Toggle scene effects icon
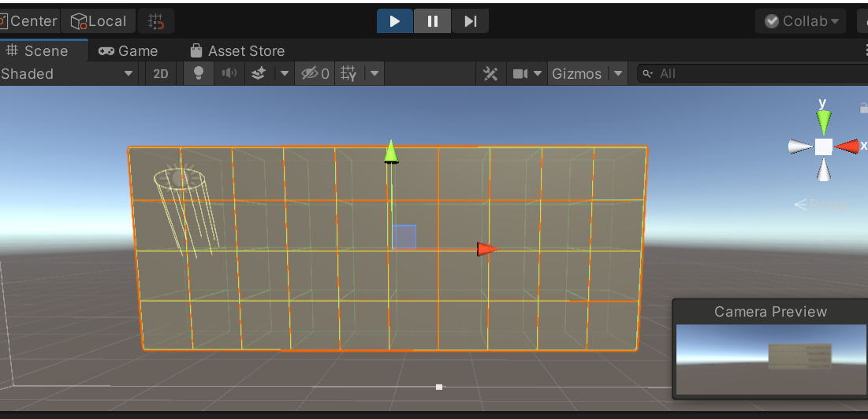 click(x=259, y=73)
